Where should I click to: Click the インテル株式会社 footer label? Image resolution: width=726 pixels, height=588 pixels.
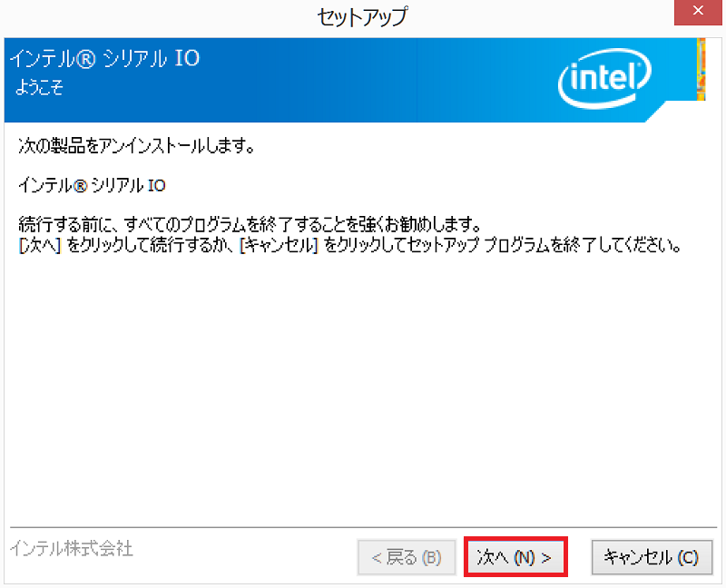pos(72,549)
